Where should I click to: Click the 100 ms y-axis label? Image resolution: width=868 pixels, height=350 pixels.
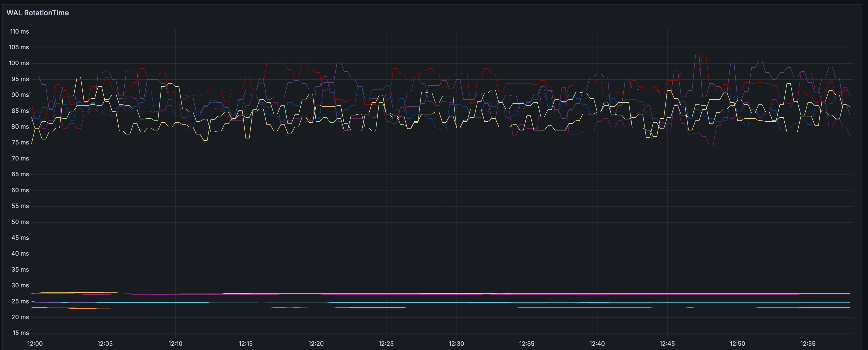19,63
